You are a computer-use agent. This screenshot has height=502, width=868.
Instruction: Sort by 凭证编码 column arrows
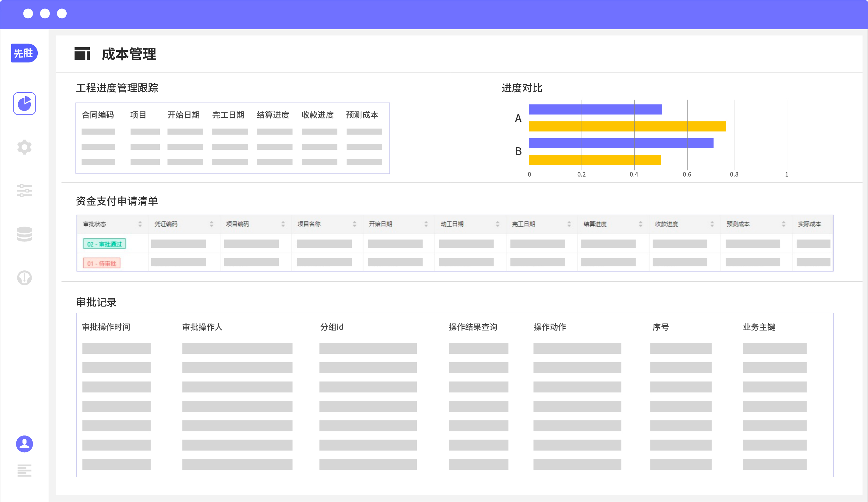[211, 224]
